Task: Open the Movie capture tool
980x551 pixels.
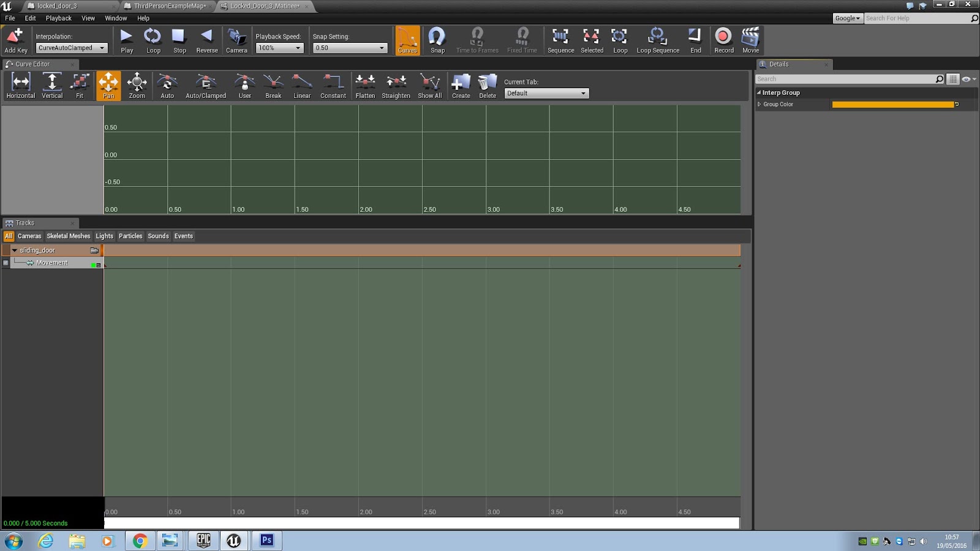Action: coord(750,40)
